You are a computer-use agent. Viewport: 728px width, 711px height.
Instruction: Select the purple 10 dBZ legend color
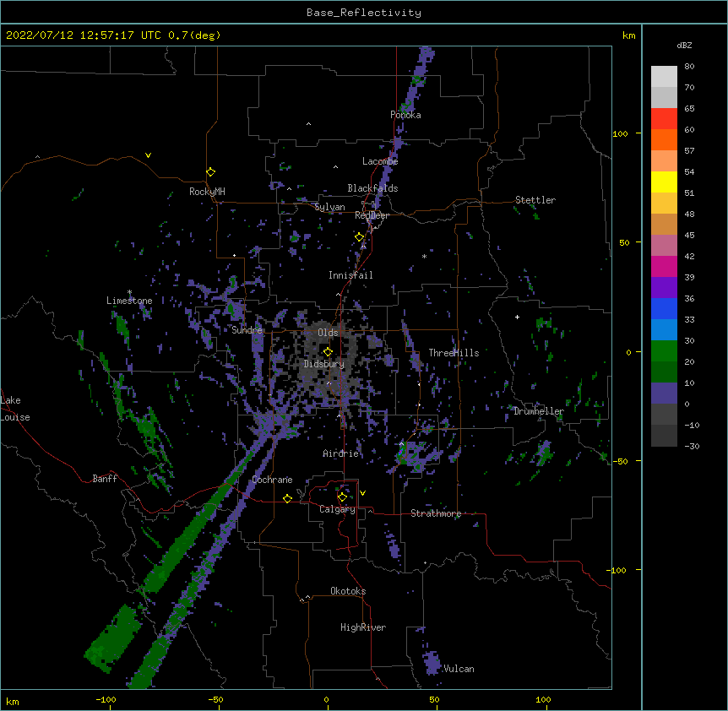(664, 393)
